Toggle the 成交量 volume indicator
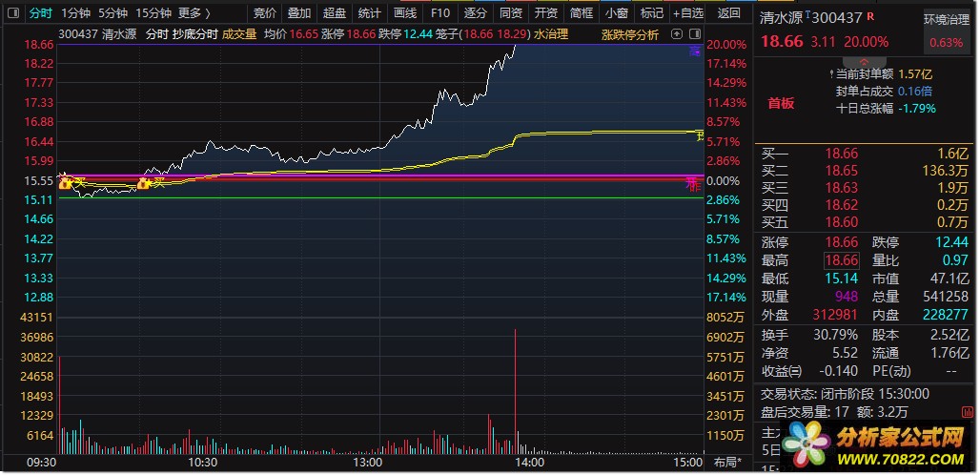The width and height of the screenshot is (980, 475). click(239, 34)
